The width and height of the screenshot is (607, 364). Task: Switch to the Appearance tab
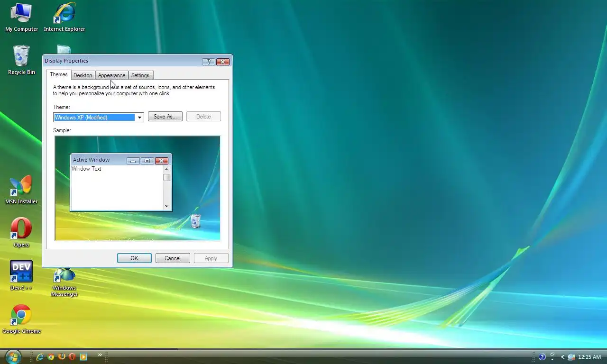[112, 75]
